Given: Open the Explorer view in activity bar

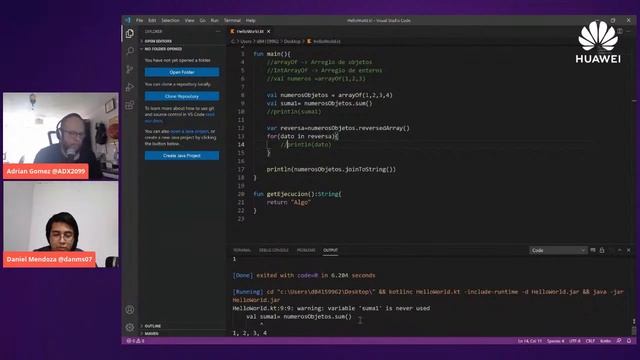Looking at the screenshot, I should (x=130, y=33).
